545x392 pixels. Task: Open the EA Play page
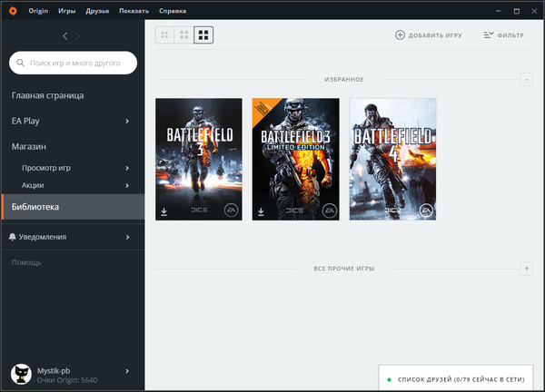coord(25,121)
